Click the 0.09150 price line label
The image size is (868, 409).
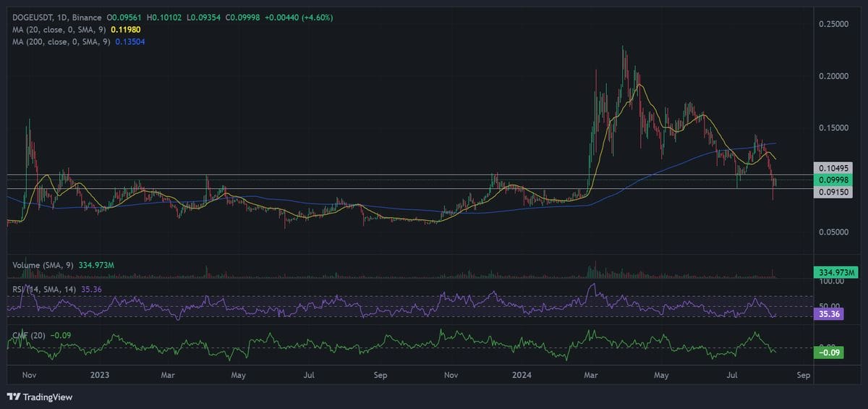click(833, 193)
